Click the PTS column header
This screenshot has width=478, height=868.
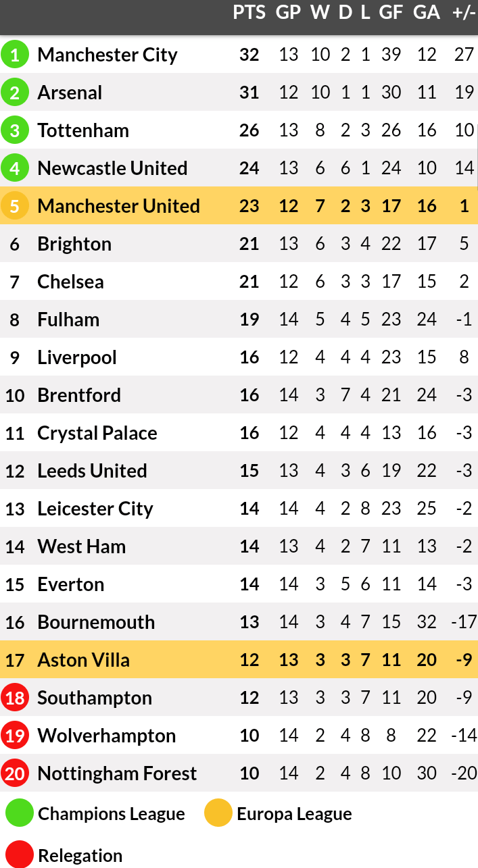(x=249, y=13)
